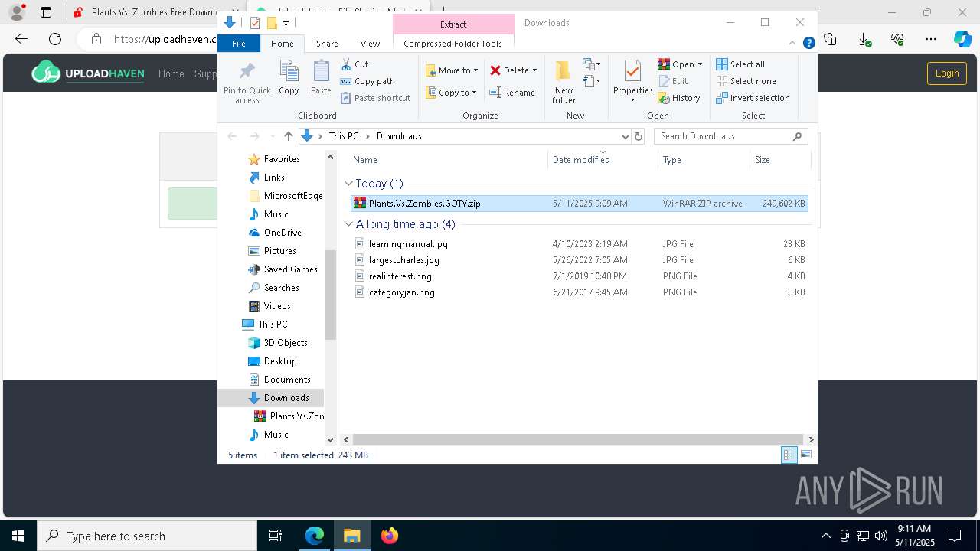Open Compressed Folder Tools tab

pos(453,44)
